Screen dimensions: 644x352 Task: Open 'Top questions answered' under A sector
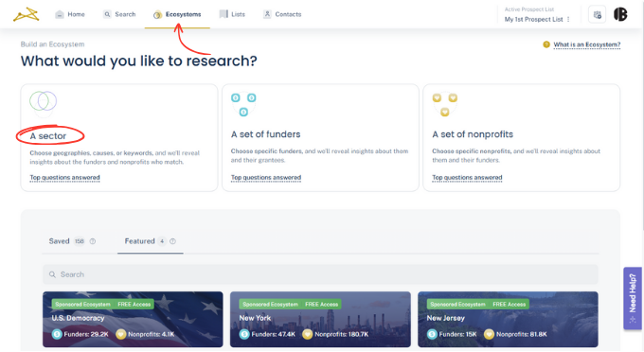pos(64,178)
